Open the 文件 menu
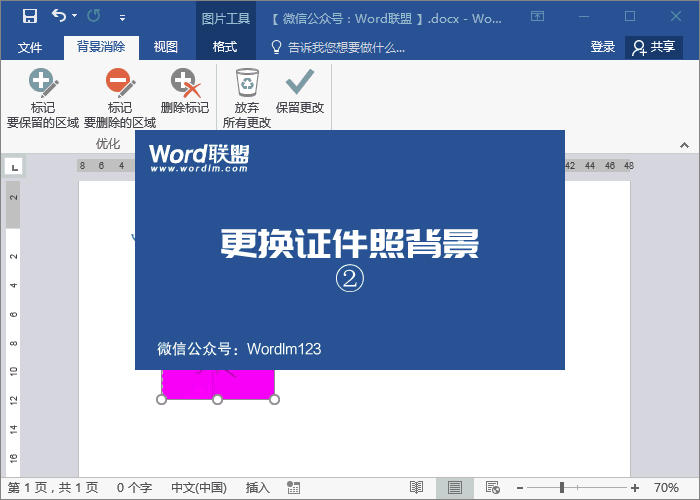This screenshot has width=700, height=500. click(x=30, y=47)
